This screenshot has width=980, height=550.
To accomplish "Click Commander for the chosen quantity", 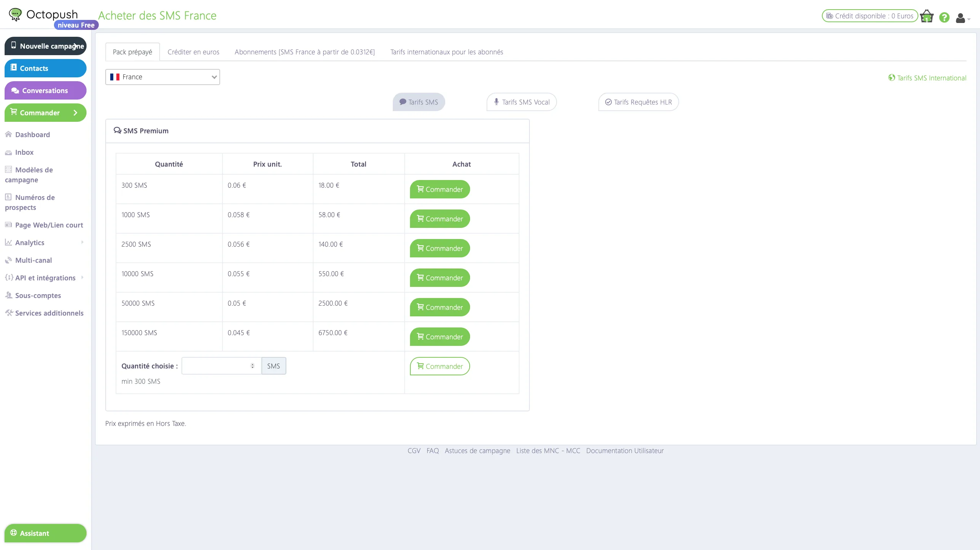I will pyautogui.click(x=440, y=366).
